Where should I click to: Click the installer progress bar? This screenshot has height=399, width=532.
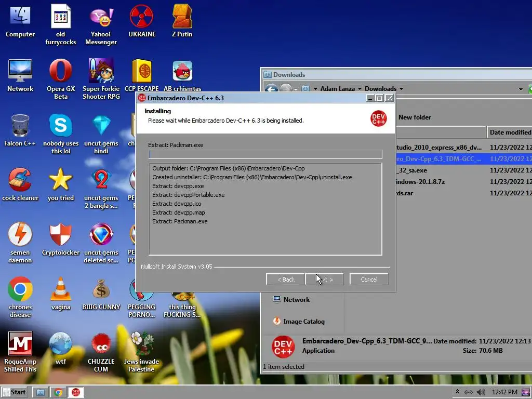coord(265,154)
